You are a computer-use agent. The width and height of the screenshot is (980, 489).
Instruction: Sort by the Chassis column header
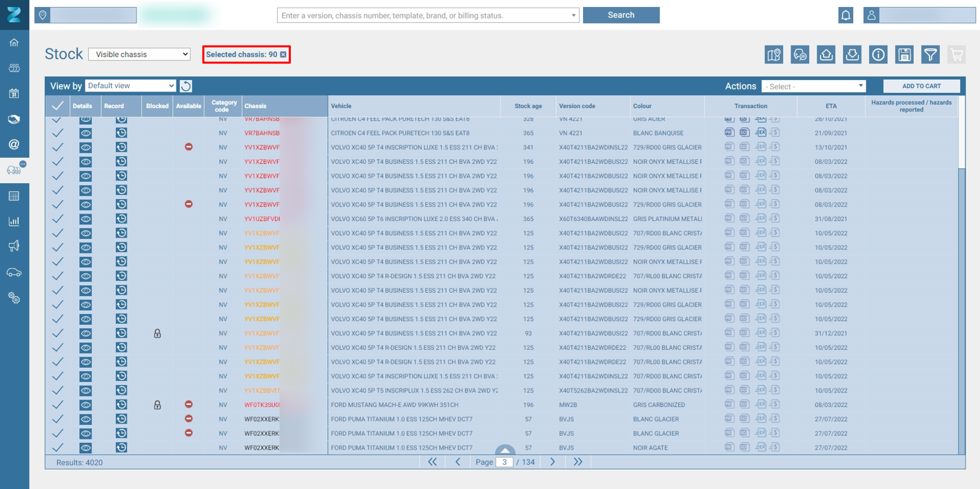click(x=284, y=106)
